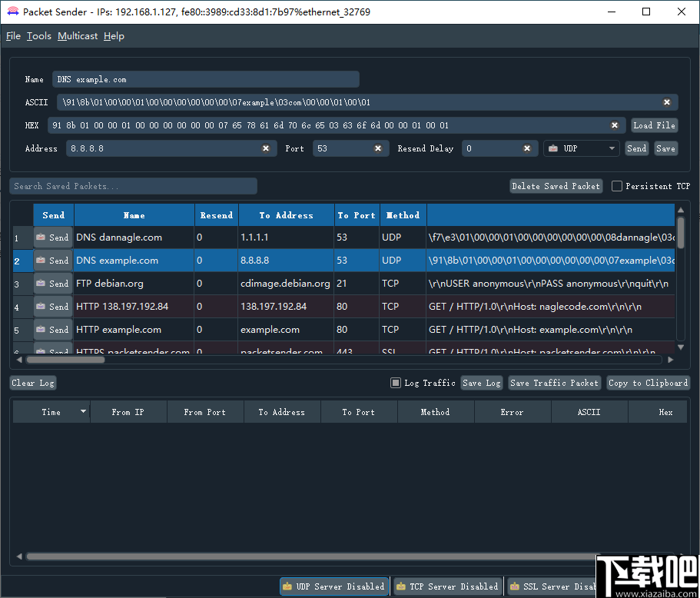700x598 pixels.
Task: Click the Delete Saved Packet button
Action: [x=556, y=185]
